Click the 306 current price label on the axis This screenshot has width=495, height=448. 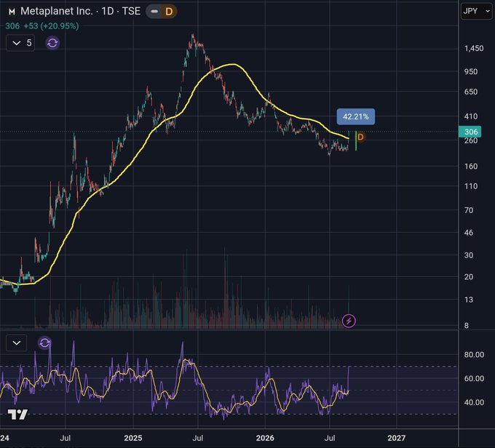(x=470, y=132)
